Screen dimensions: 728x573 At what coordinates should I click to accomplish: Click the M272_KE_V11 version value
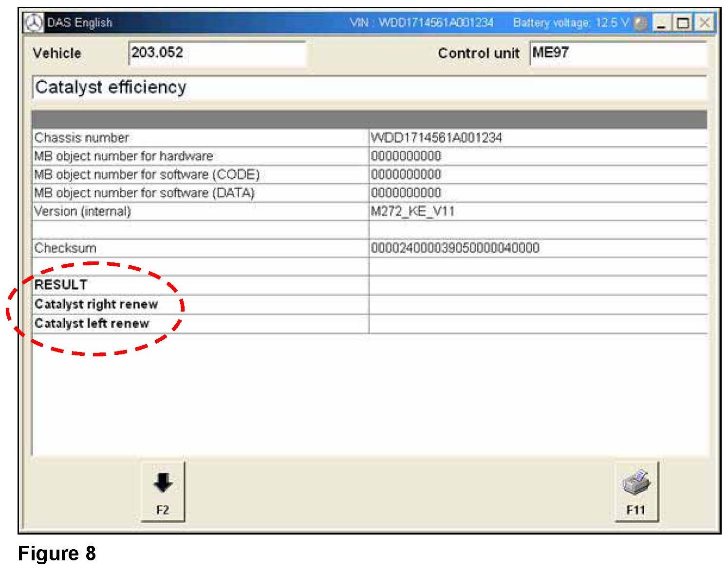coord(413,212)
